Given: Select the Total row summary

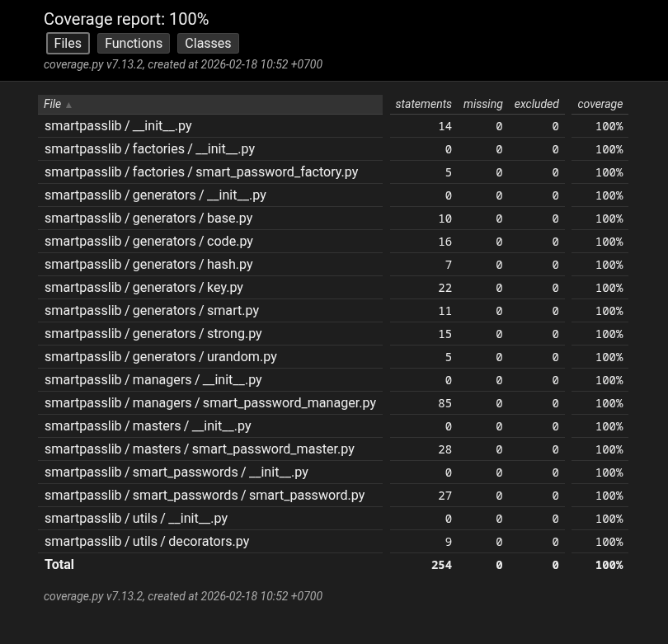Looking at the screenshot, I should pos(59,564).
